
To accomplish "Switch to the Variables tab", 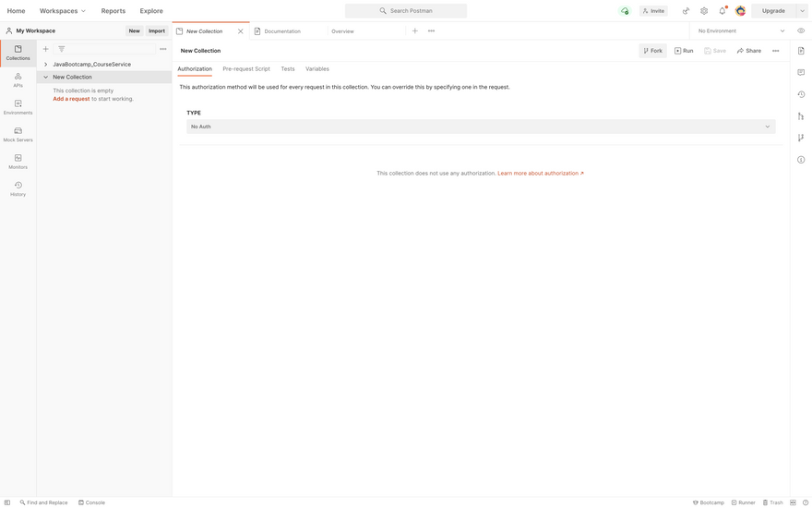I will coord(316,69).
